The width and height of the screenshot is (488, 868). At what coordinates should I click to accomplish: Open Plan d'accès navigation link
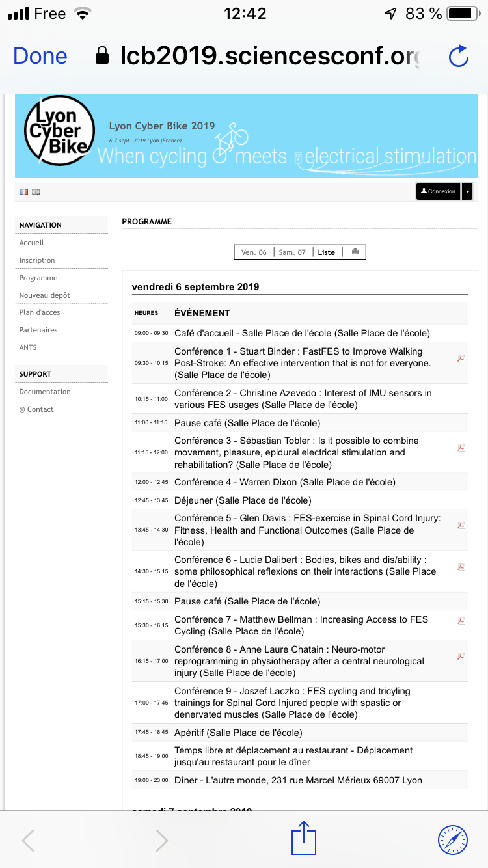point(40,312)
